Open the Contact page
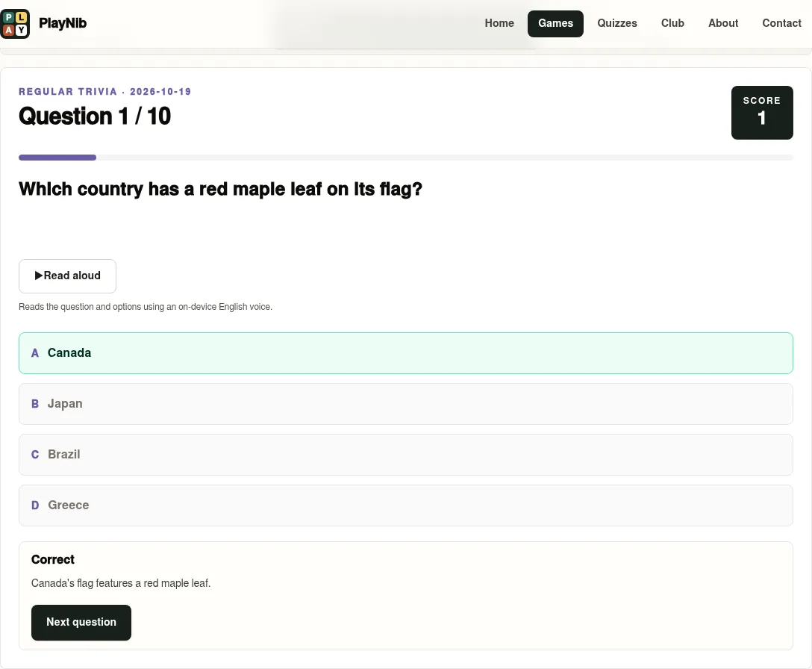The image size is (812, 669). 781,23
